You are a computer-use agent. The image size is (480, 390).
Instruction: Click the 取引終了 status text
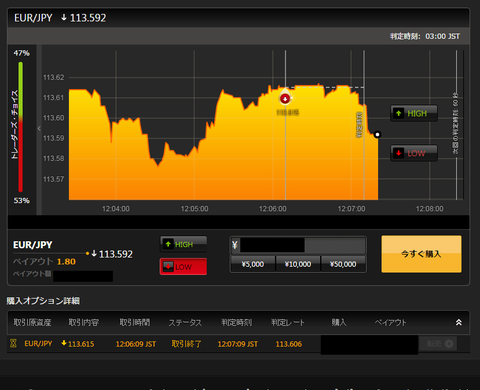(x=186, y=344)
